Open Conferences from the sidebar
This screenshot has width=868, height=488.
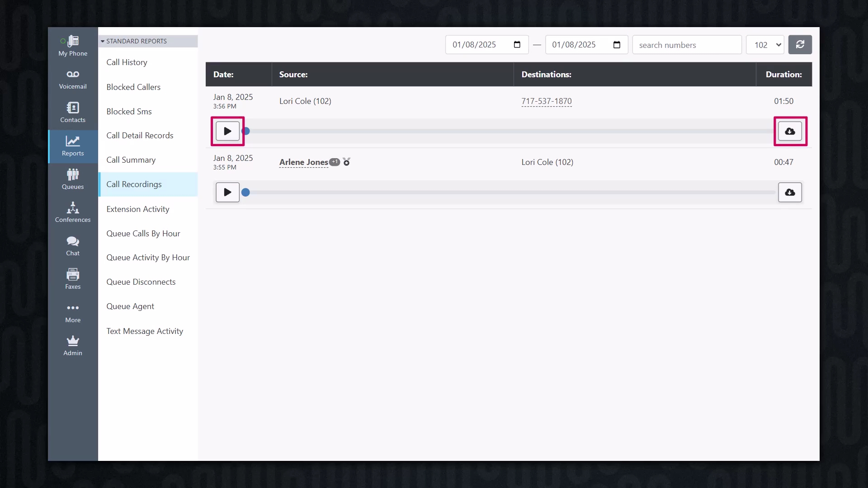[73, 212]
